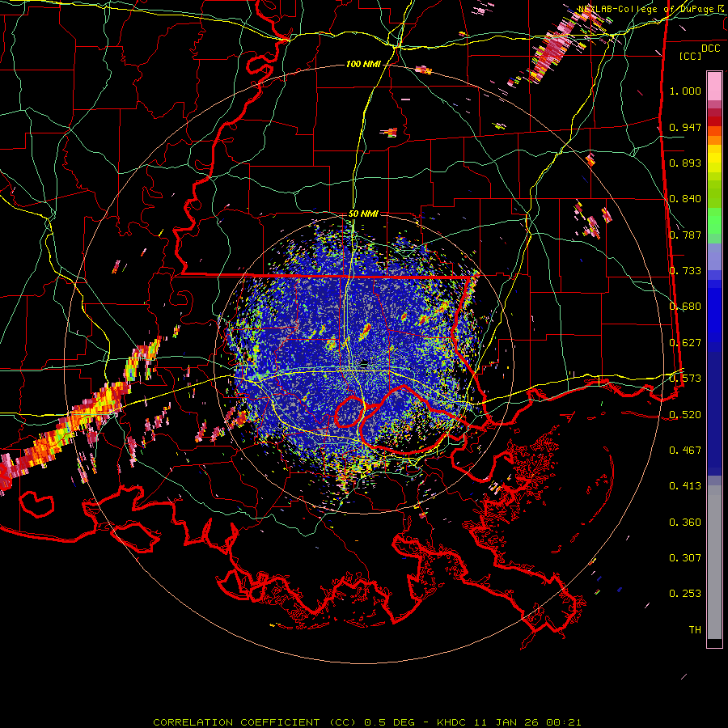Click the 0.787 color scale value
Image resolution: width=728 pixels, height=728 pixels.
click(685, 235)
